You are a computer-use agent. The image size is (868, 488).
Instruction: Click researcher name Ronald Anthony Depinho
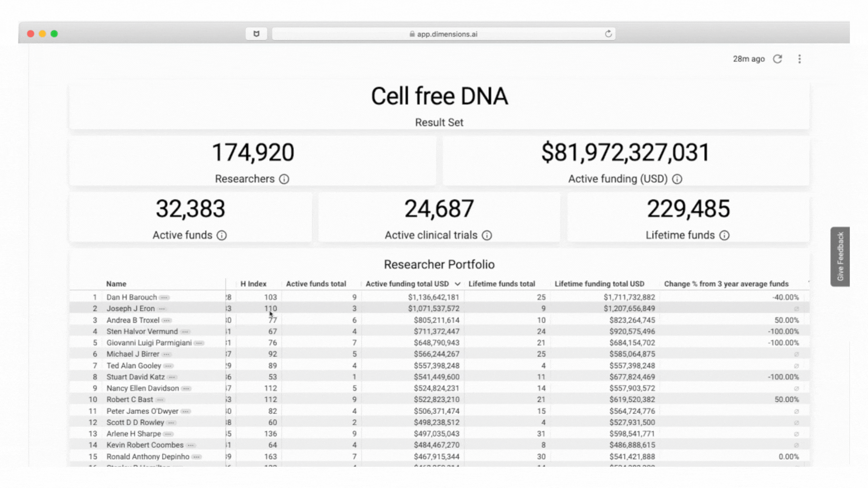(x=148, y=456)
